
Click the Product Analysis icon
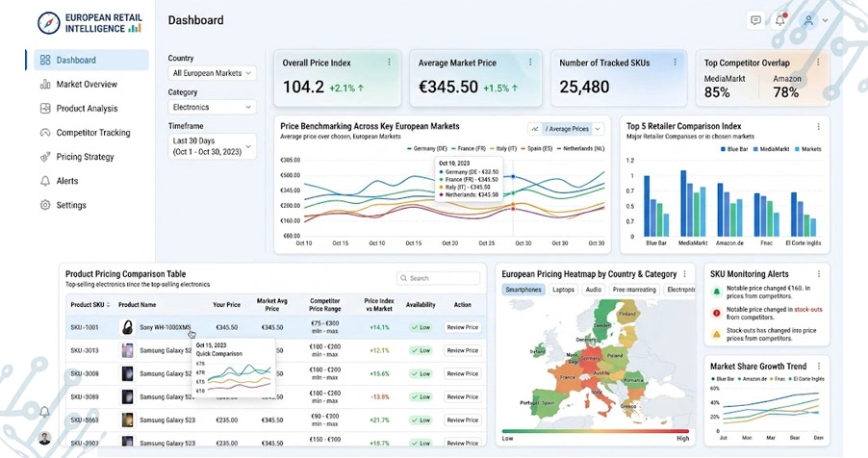point(45,109)
